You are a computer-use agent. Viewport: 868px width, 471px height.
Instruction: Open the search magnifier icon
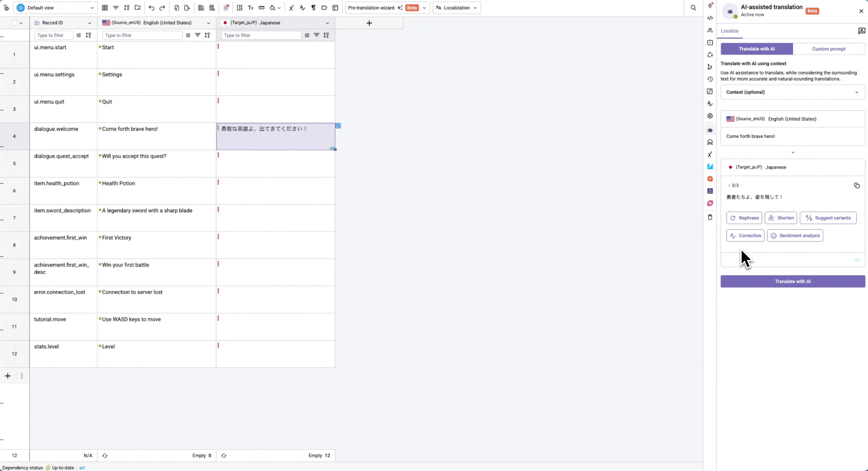pyautogui.click(x=693, y=8)
